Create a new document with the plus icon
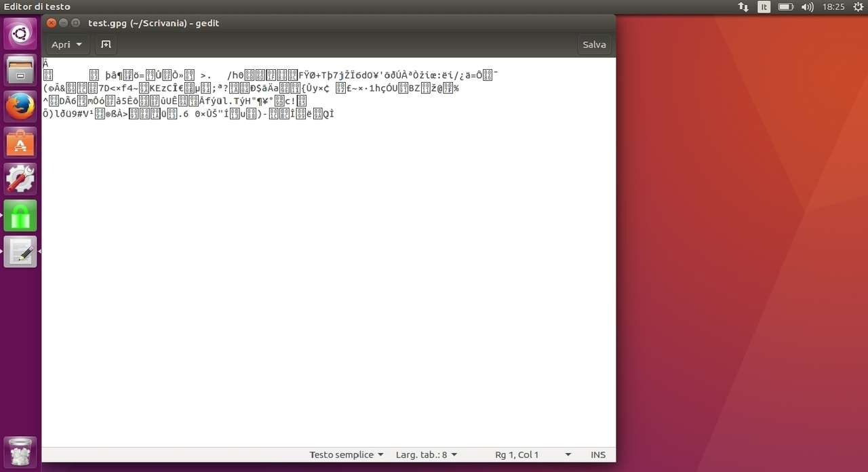The width and height of the screenshot is (868, 472). [x=106, y=45]
